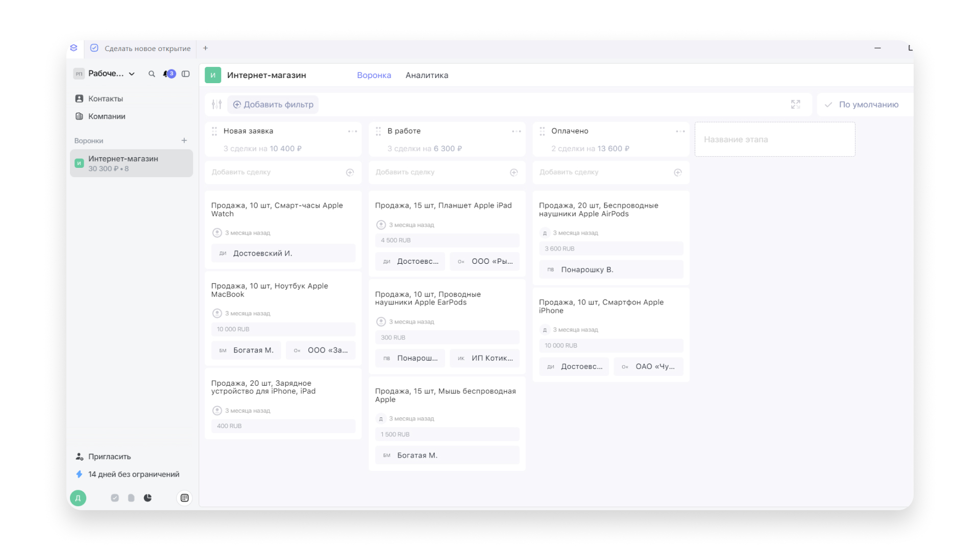Click Д assignee avatar on Мышь беспроводная deal
The height and width of the screenshot is (551, 980).
coord(381,419)
